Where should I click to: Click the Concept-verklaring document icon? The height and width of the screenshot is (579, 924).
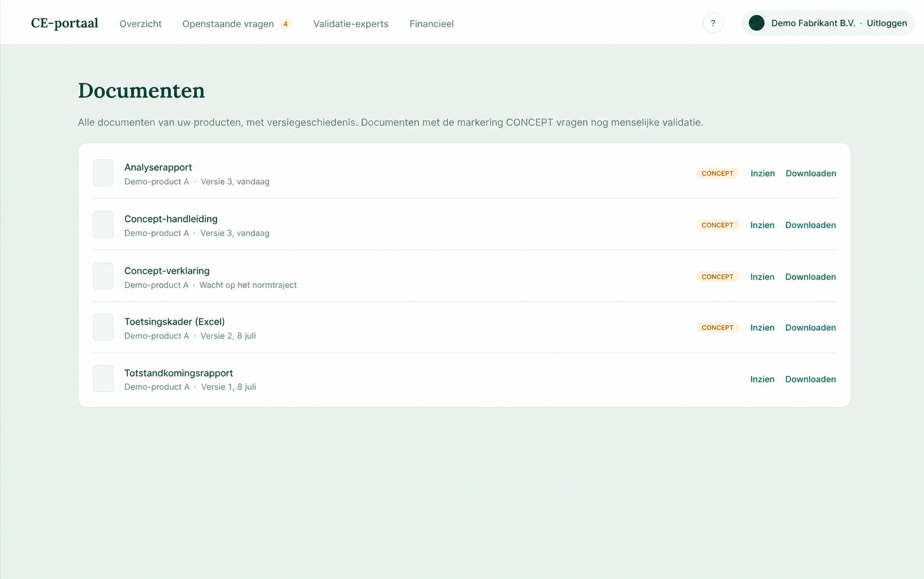pyautogui.click(x=103, y=276)
